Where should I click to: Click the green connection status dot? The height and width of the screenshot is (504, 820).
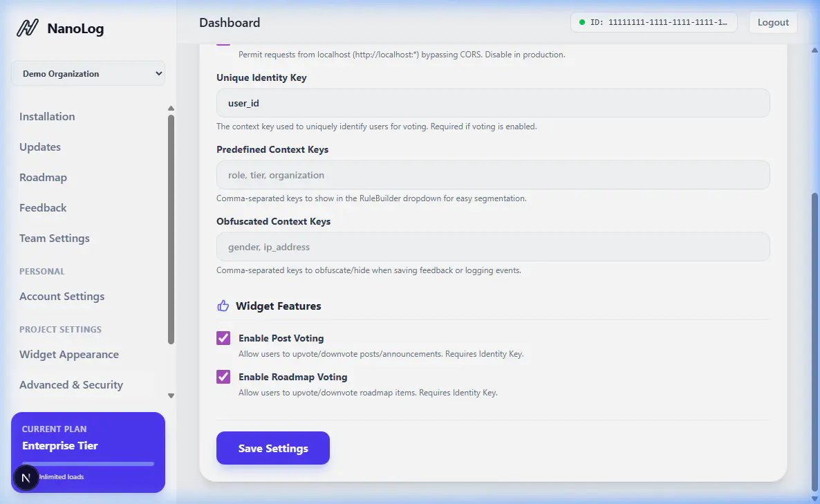pos(581,22)
